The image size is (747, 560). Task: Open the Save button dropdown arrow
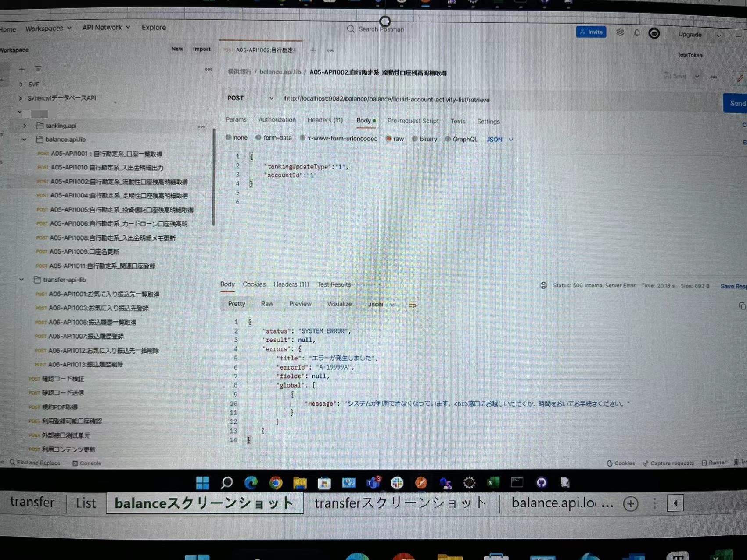pos(697,76)
